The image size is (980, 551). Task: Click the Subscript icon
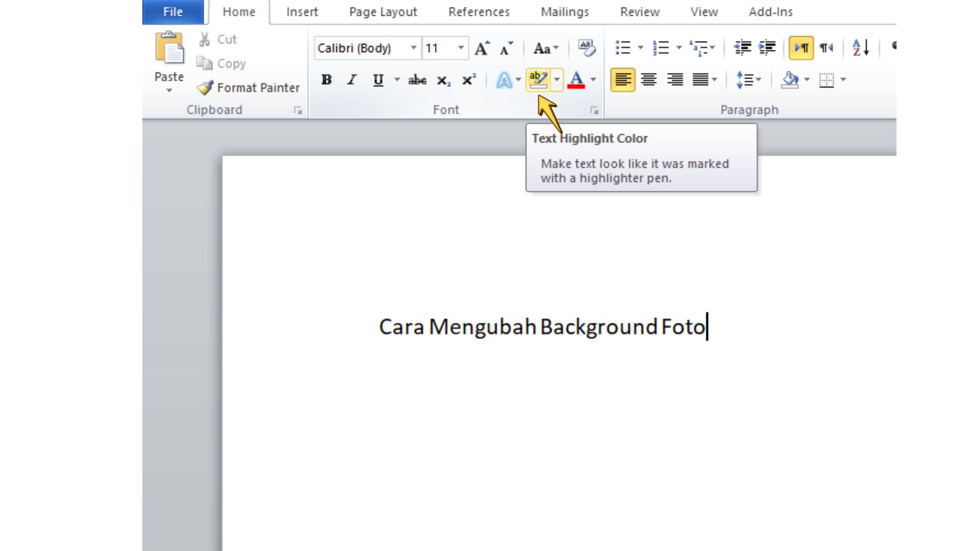443,80
